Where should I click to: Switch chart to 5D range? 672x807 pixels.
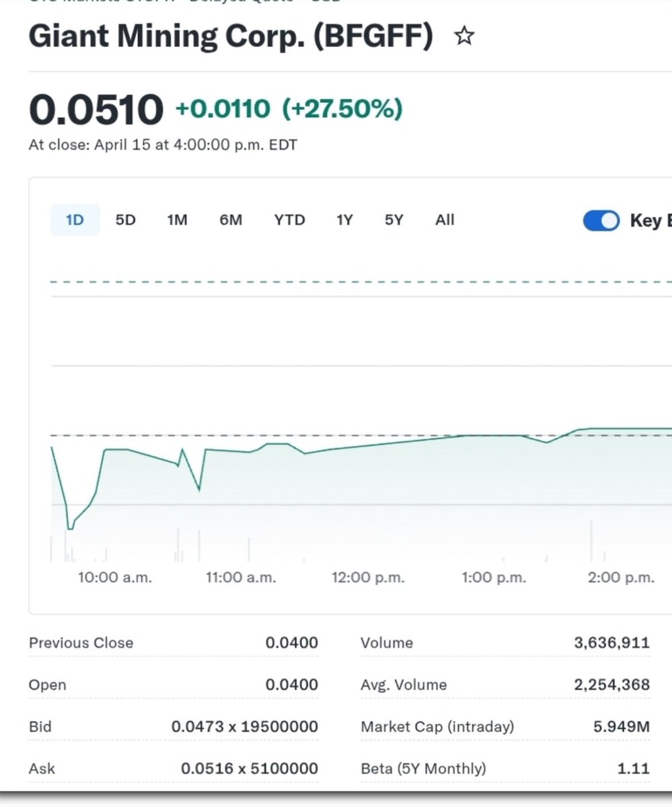tap(126, 220)
